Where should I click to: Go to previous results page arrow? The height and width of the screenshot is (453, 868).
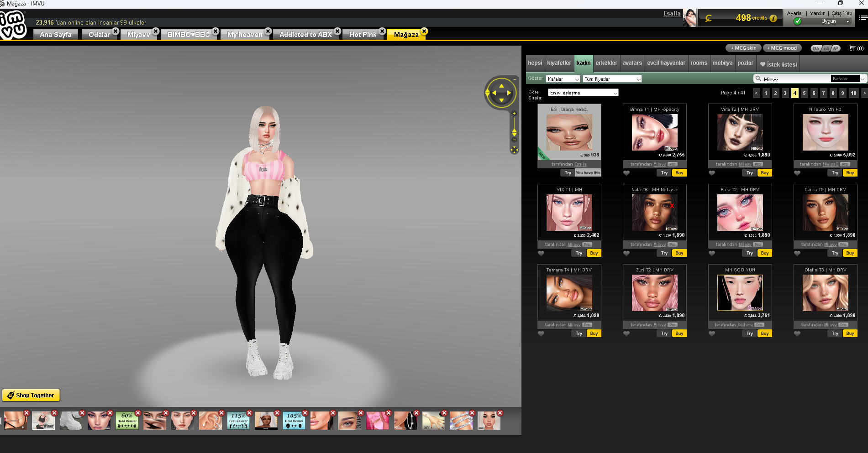[756, 93]
